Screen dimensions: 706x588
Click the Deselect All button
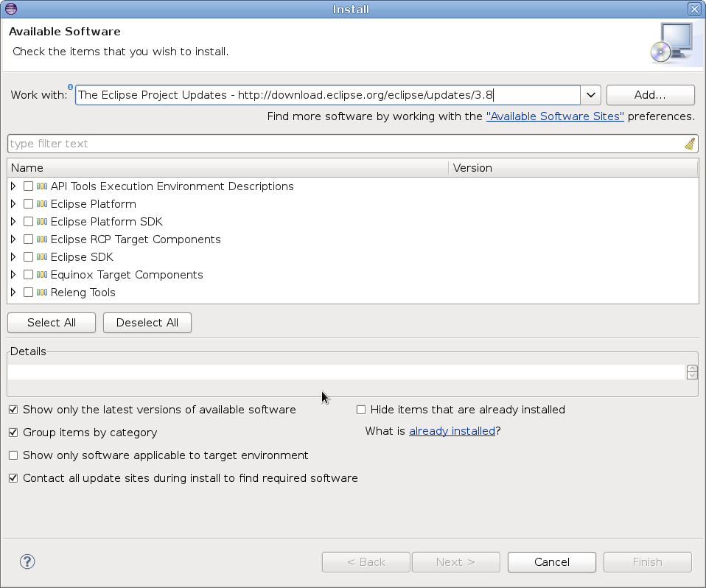pyautogui.click(x=147, y=323)
